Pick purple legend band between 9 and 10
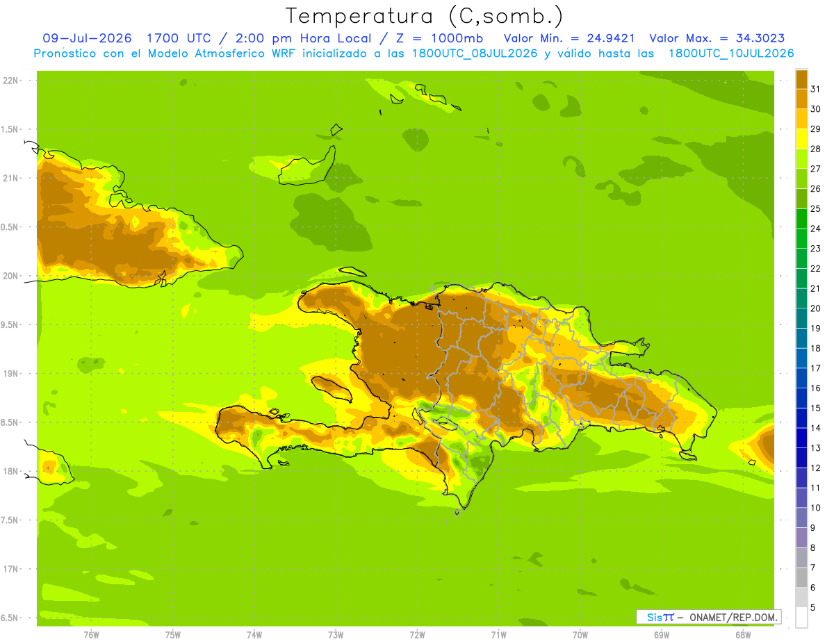Screen dimensions: 834x644 pyautogui.click(x=801, y=518)
